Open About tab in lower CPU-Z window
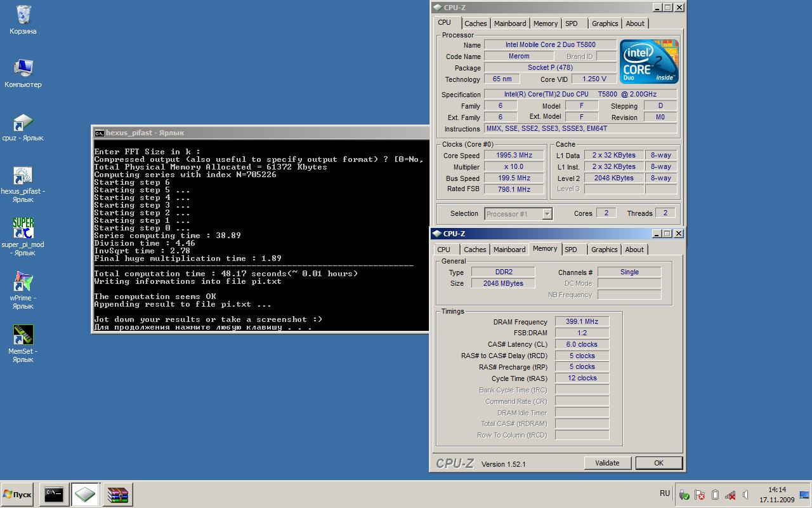The height and width of the screenshot is (508, 812). (x=634, y=250)
